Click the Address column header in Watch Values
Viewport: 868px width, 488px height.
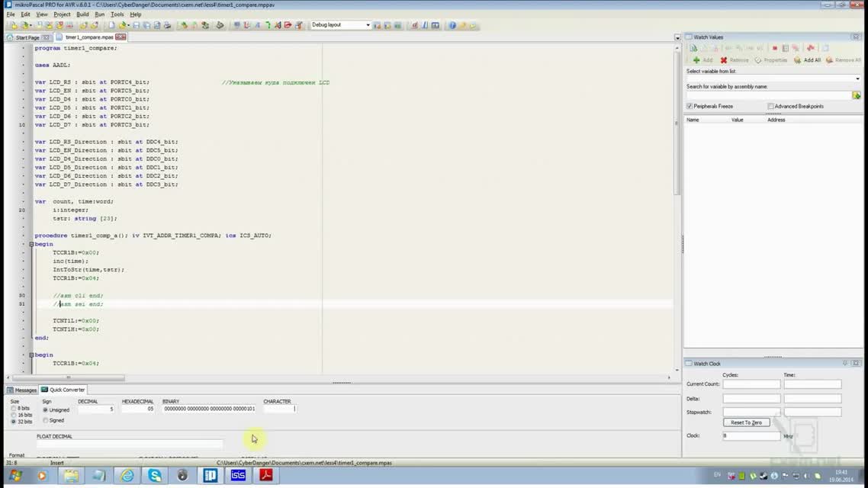(776, 120)
